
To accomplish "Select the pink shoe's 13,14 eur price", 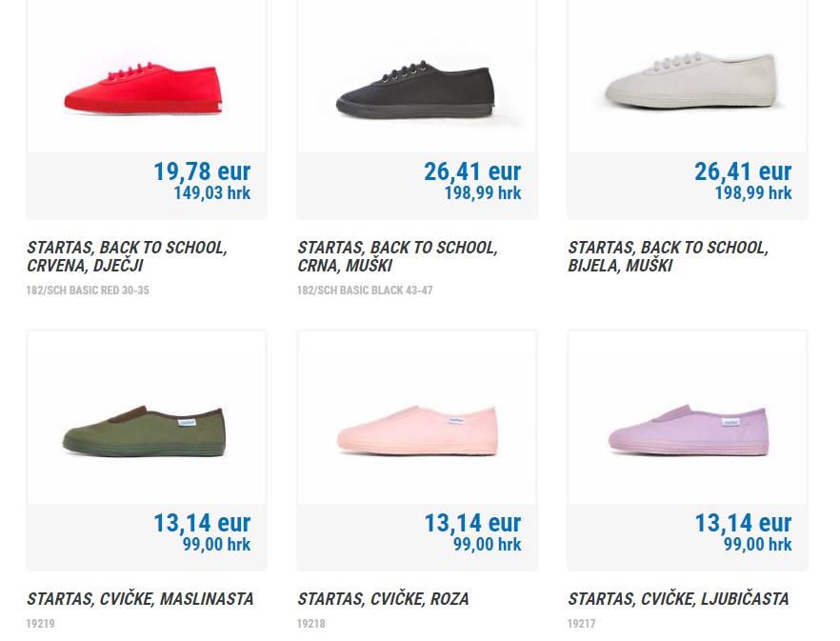I will [x=472, y=523].
